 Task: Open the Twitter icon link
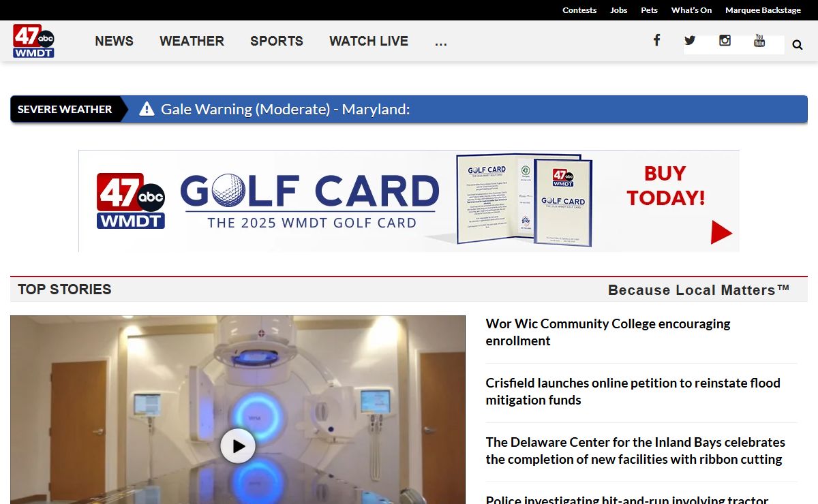pyautogui.click(x=690, y=40)
